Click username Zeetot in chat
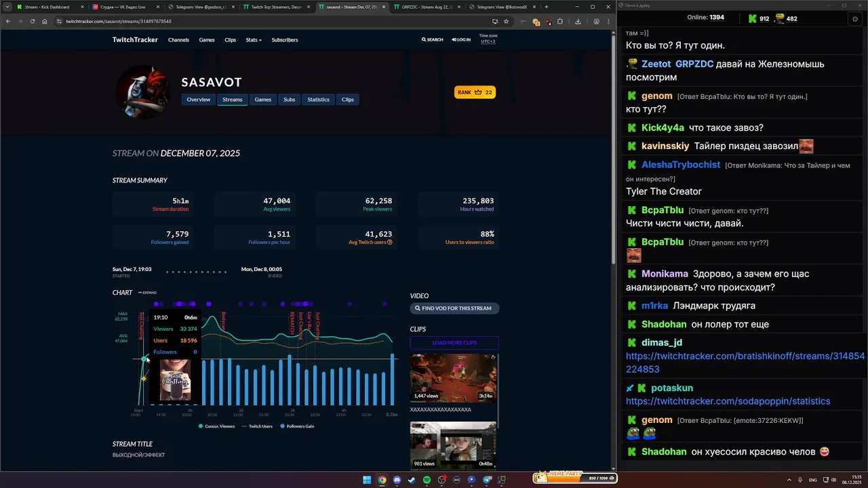Viewport: 868px width, 488px height. pos(656,64)
